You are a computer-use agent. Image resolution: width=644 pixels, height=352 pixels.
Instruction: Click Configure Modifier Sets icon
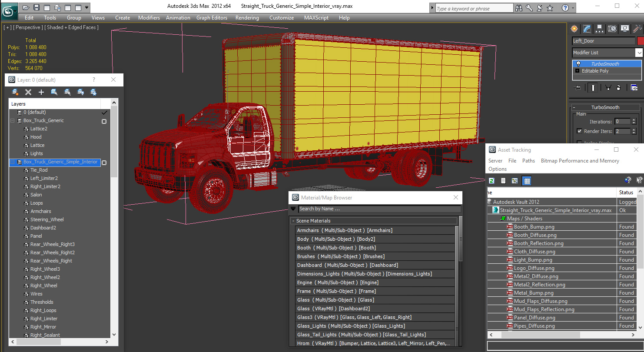(x=634, y=88)
